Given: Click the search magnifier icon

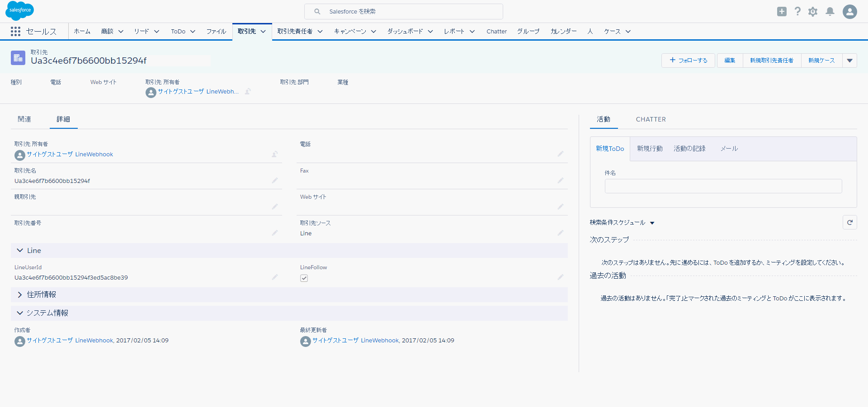Looking at the screenshot, I should tap(317, 12).
